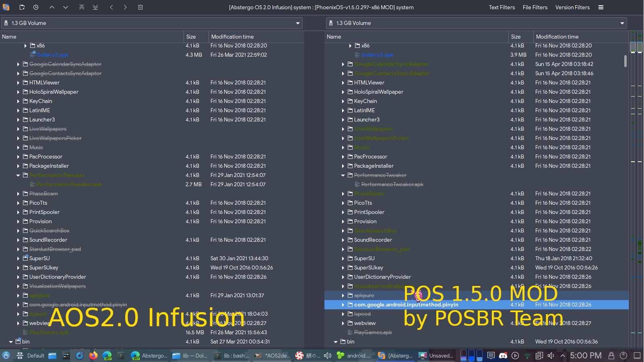The width and height of the screenshot is (644, 362).
Task: Click the Meld app icon at top left
Action: pos(6,7)
